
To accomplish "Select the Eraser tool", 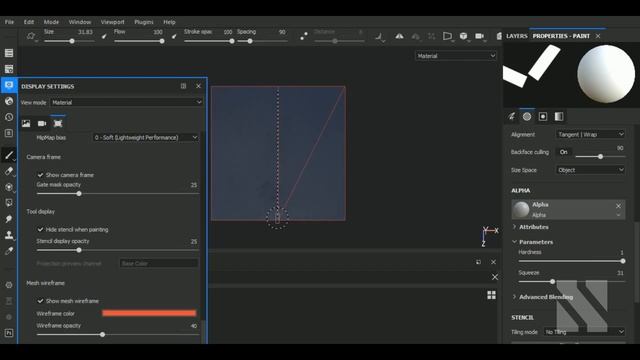I will 9,171.
